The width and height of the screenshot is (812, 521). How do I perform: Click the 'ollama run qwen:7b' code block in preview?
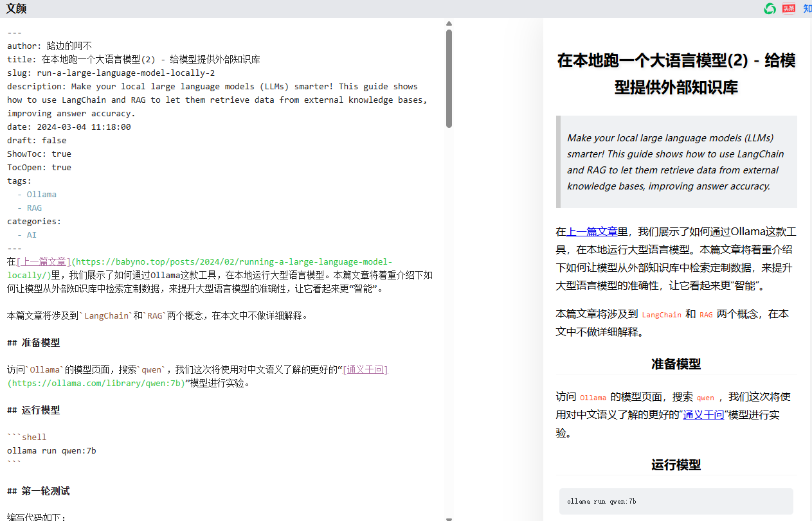[x=676, y=501]
